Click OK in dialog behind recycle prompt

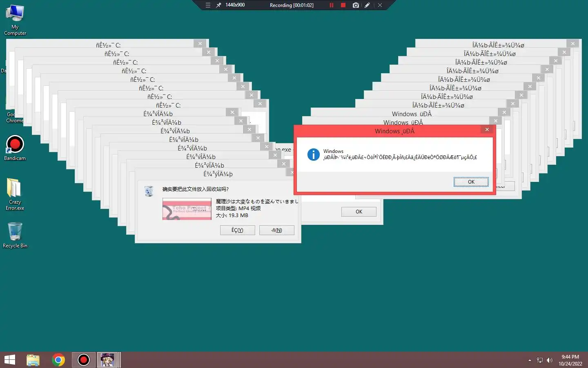pos(359,212)
